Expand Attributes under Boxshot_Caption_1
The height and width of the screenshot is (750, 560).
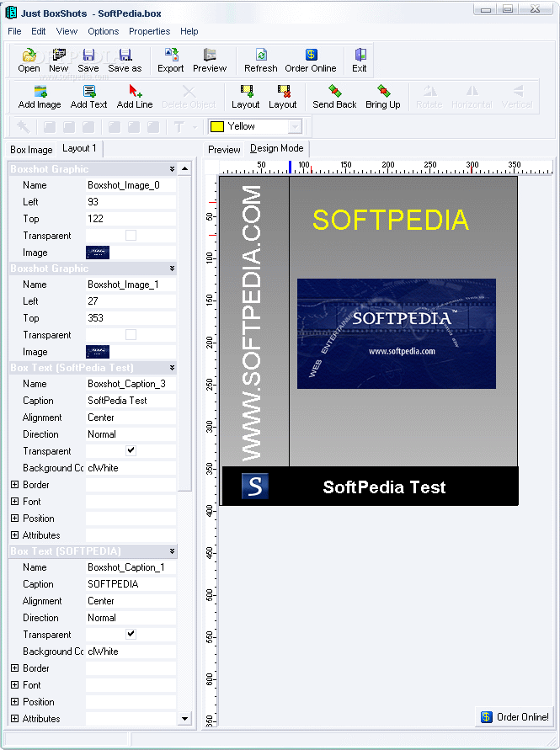click(15, 718)
